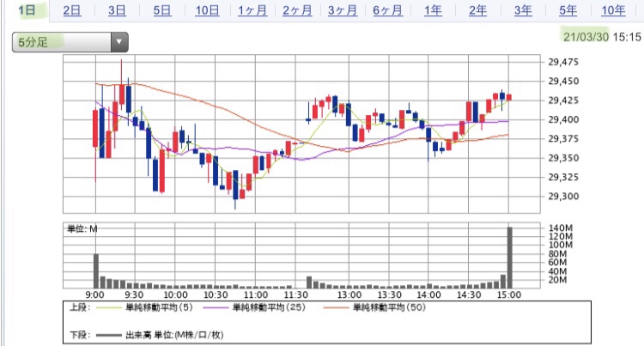View the 1ヶ月 chart range
This screenshot has height=346, width=644.
pyautogui.click(x=252, y=10)
